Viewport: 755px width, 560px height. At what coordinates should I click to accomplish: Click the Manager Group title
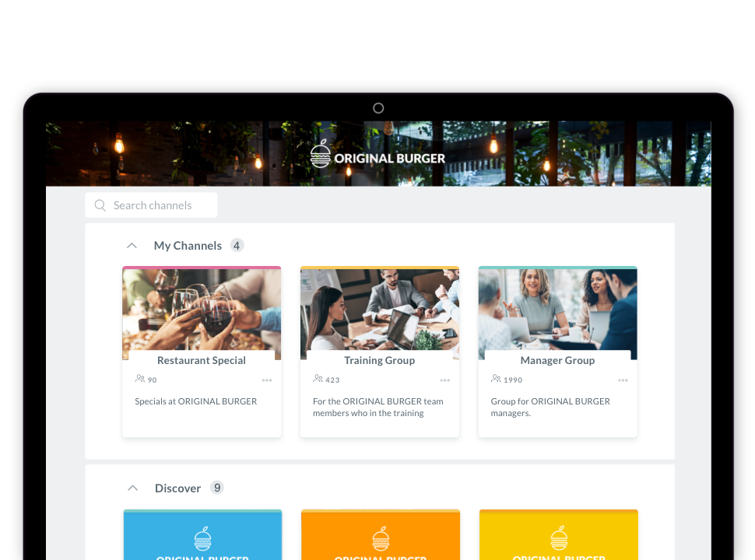(557, 360)
